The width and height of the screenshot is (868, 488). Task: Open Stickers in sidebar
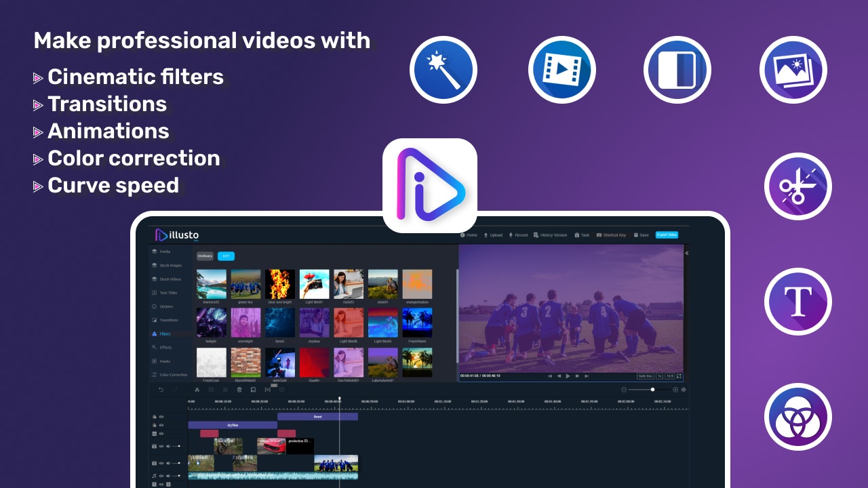point(163,306)
